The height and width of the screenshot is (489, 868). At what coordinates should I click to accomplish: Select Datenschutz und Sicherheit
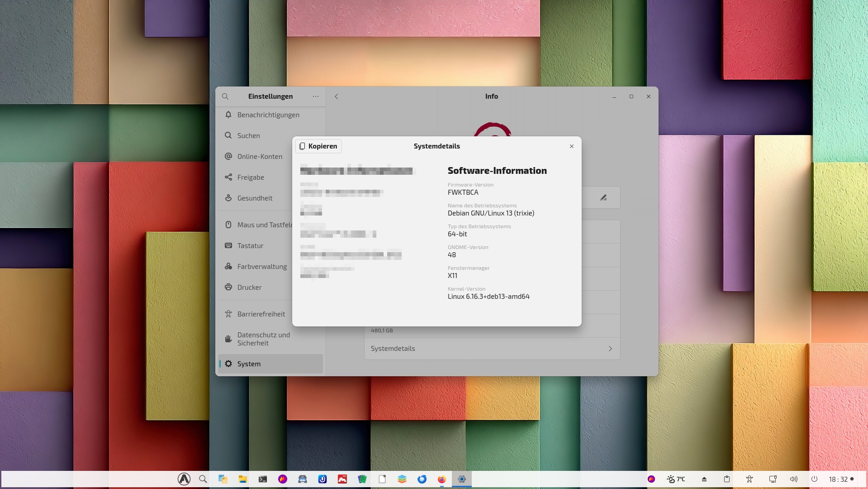(x=264, y=339)
